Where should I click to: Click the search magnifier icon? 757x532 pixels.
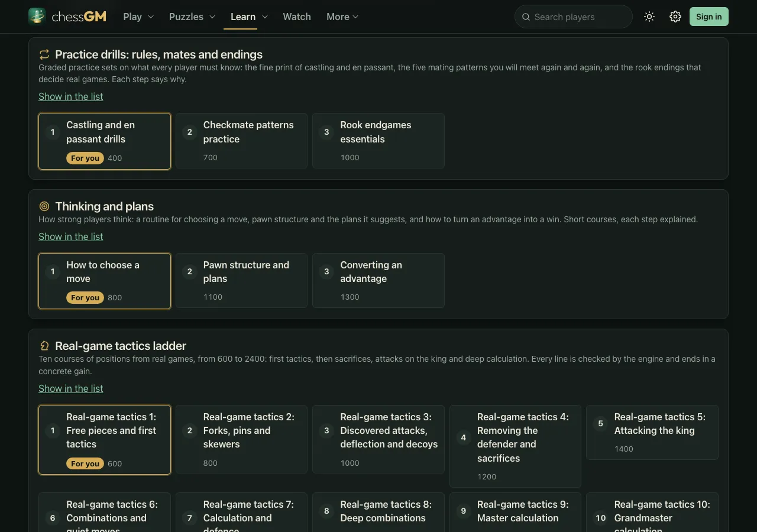tap(526, 17)
